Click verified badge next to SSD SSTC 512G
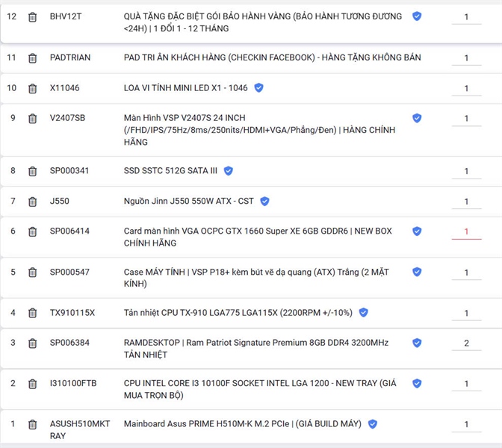The width and height of the screenshot is (502, 448). tap(229, 171)
